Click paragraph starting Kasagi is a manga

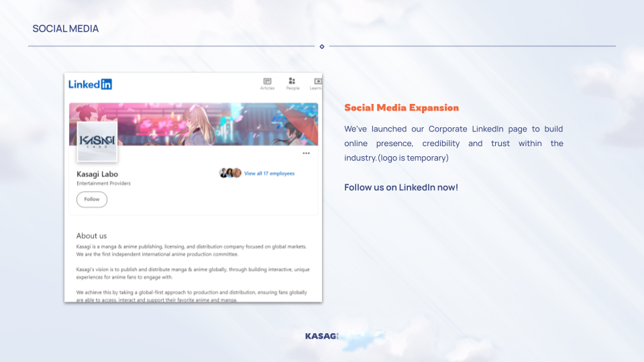pyautogui.click(x=191, y=250)
